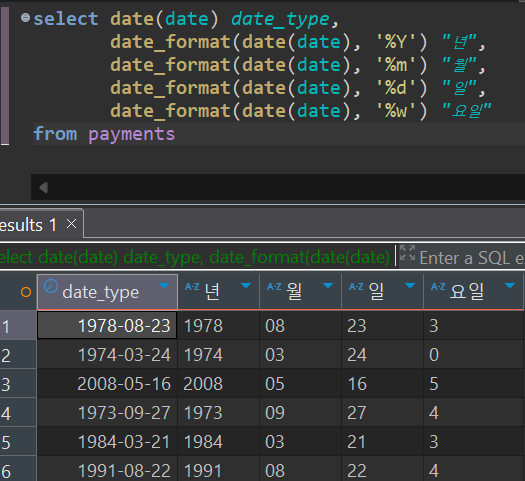This screenshot has height=481, width=525.
Task: Click cell 1973-09-27 in date_type column
Action: pyautogui.click(x=107, y=413)
